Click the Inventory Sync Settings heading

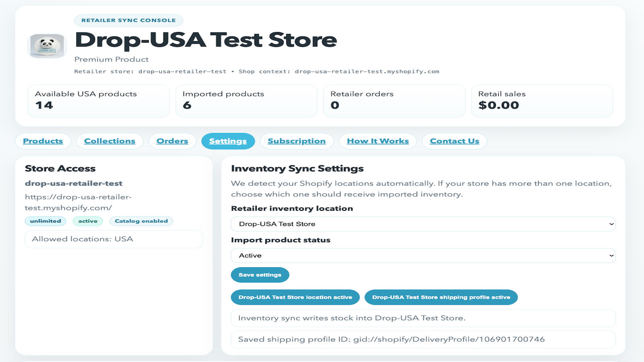tap(297, 169)
